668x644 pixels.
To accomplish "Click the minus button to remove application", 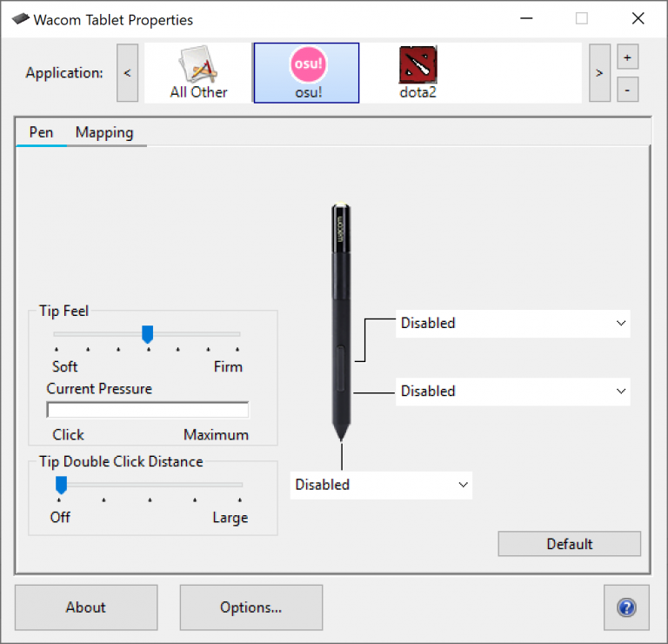I will click(x=628, y=89).
